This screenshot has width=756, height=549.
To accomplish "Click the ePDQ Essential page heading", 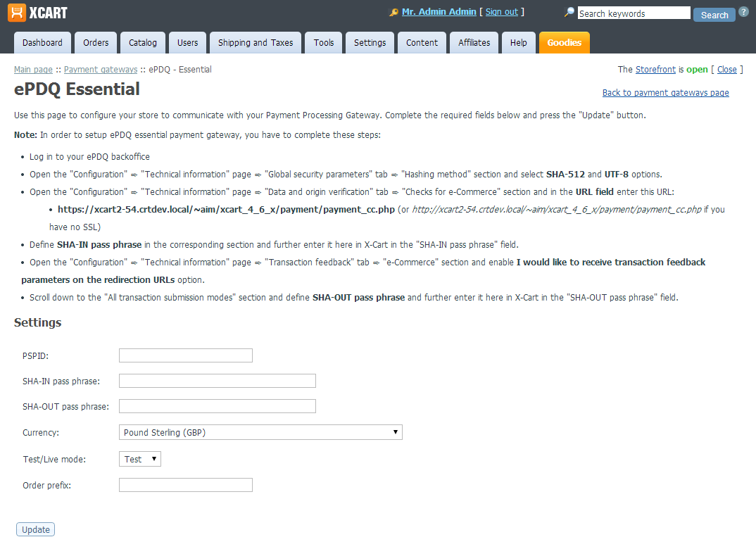I will coord(77,89).
